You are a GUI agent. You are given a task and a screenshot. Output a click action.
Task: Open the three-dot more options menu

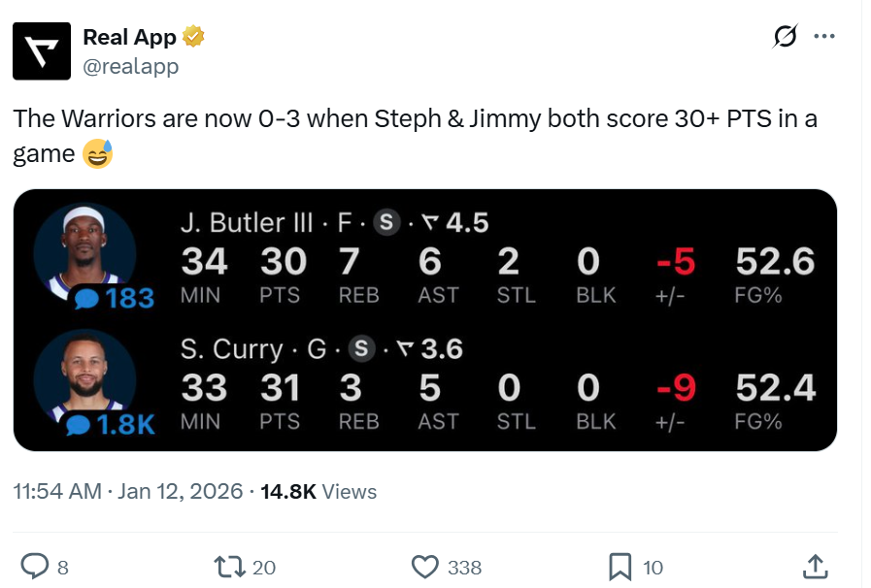[823, 38]
